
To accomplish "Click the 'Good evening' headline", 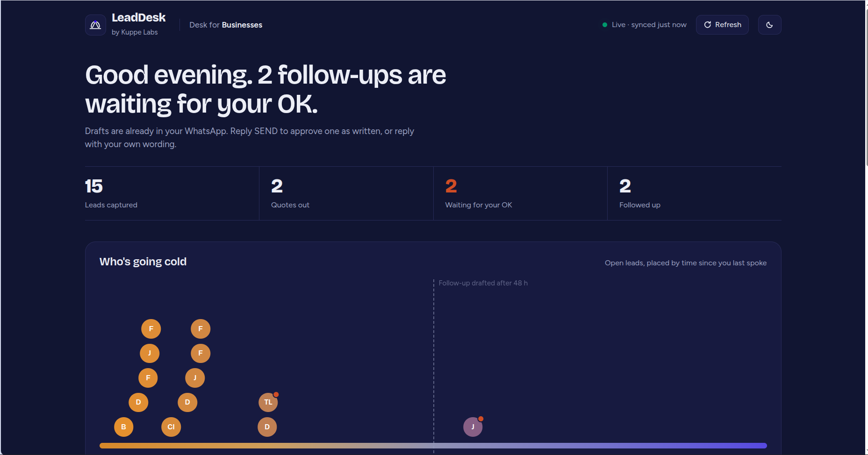I will 265,89.
